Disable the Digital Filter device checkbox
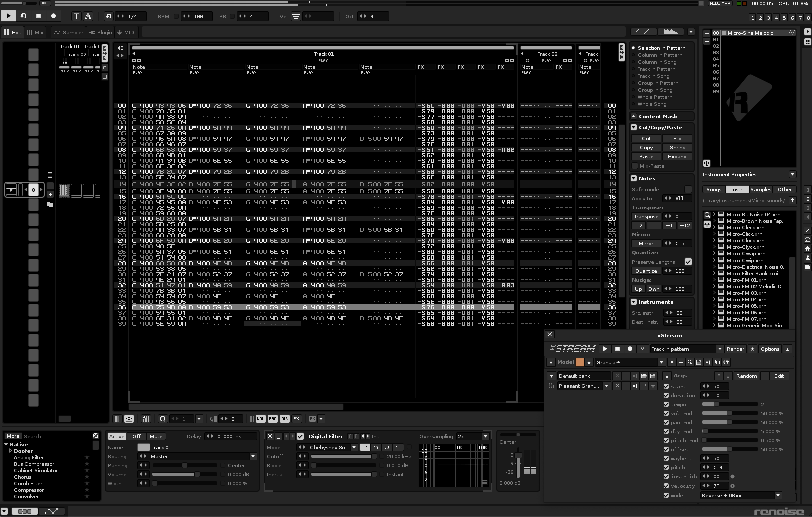This screenshot has width=812, height=517. (x=300, y=436)
